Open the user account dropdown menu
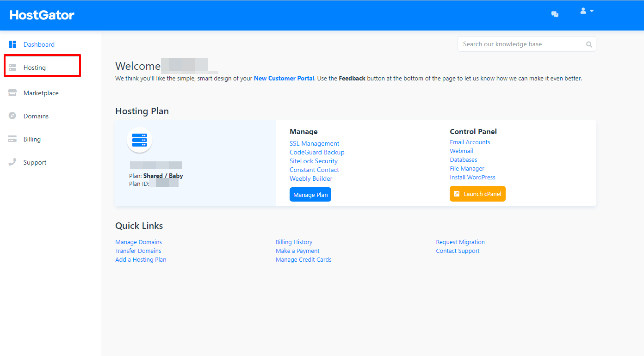This screenshot has width=644, height=356. 587,11
